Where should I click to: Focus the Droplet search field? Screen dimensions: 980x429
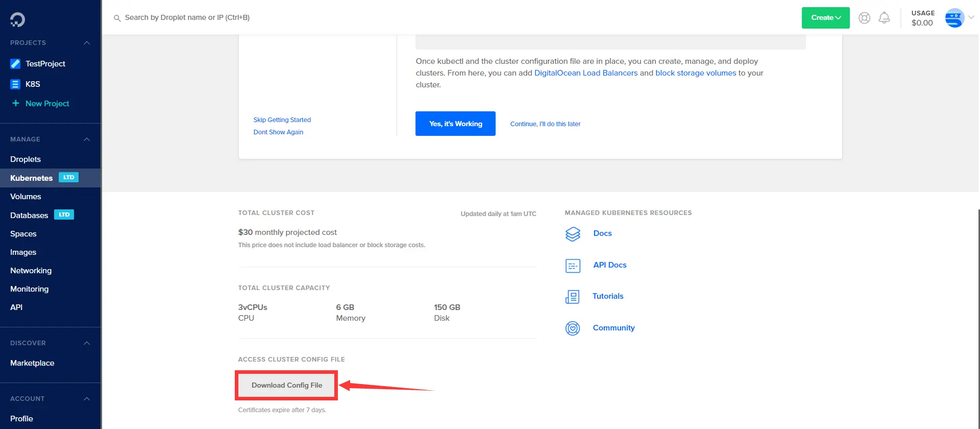187,18
